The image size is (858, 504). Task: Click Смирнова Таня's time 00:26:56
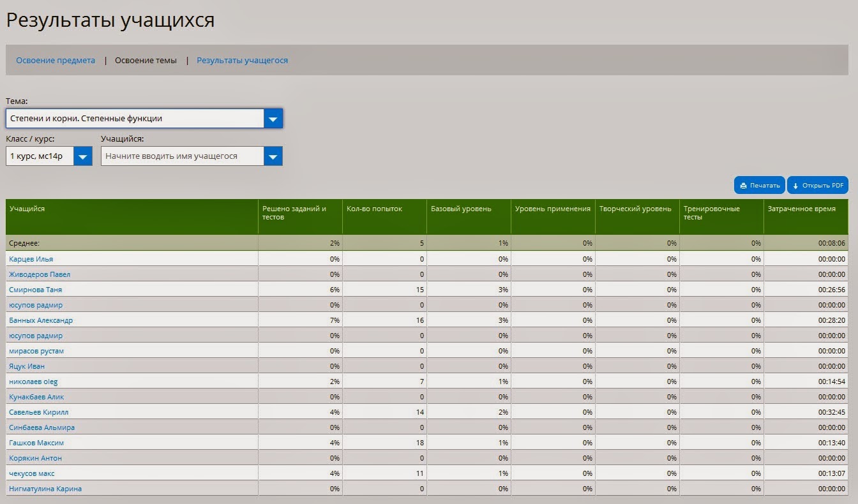tap(832, 290)
